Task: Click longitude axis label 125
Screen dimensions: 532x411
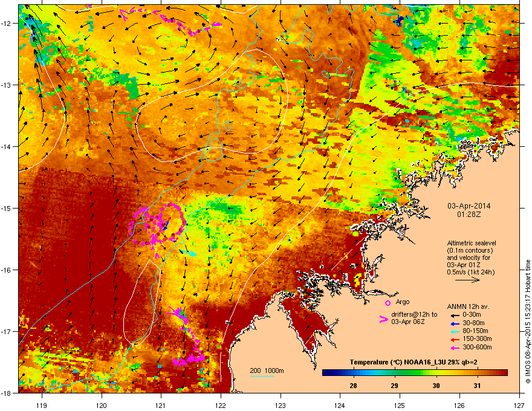Action: click(x=400, y=405)
